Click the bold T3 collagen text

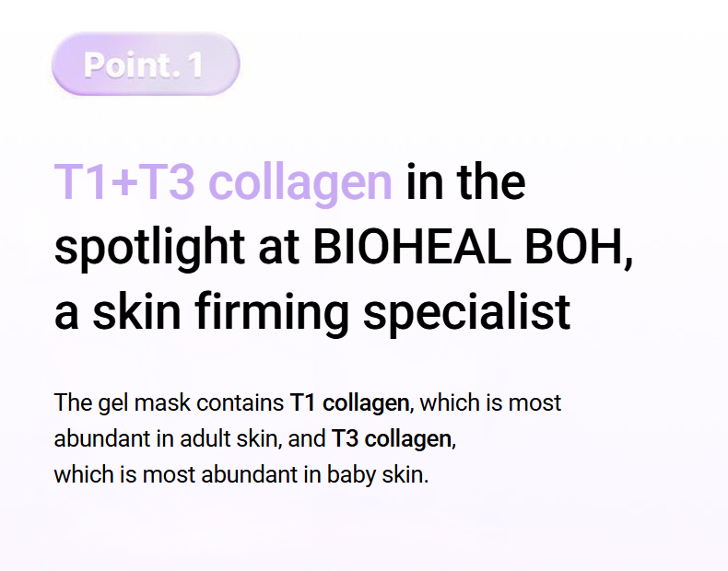pyautogui.click(x=392, y=438)
